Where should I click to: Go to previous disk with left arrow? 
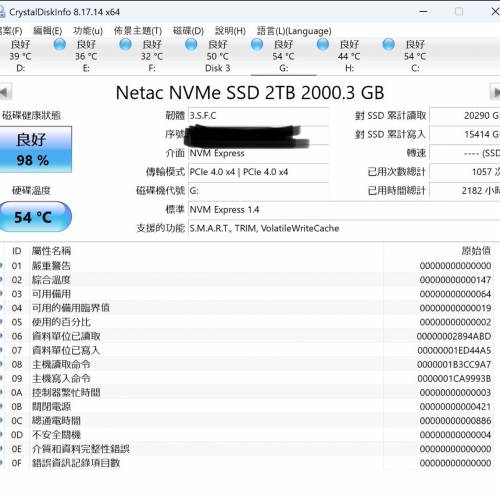(x=5, y=92)
